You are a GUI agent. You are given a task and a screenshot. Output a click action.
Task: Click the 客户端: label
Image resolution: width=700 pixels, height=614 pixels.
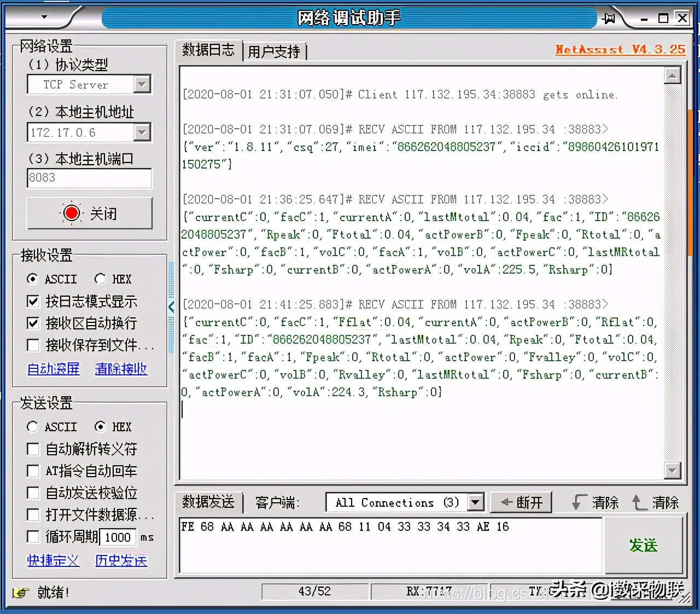point(278,502)
